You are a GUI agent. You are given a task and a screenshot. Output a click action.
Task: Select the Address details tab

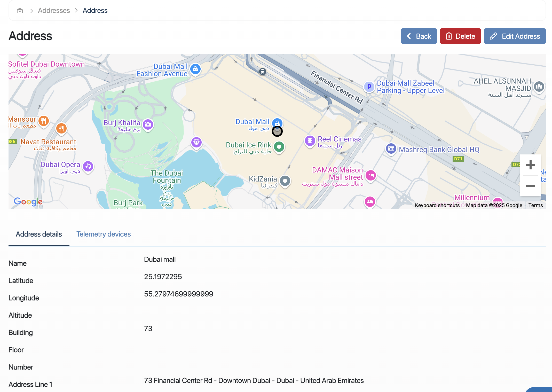pyautogui.click(x=39, y=234)
